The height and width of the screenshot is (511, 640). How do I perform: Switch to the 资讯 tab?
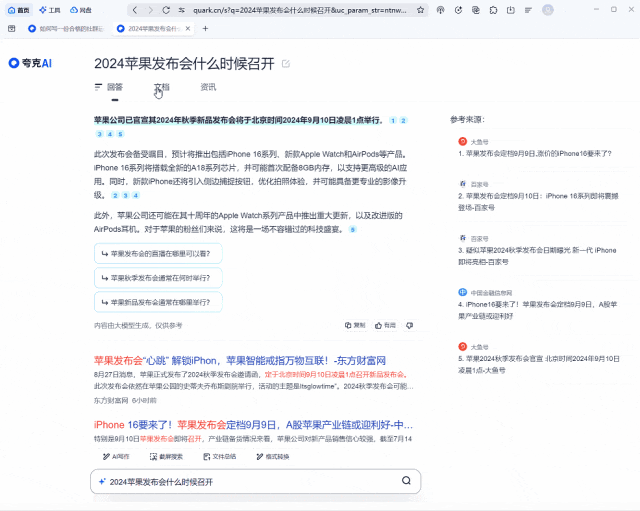coord(208,87)
